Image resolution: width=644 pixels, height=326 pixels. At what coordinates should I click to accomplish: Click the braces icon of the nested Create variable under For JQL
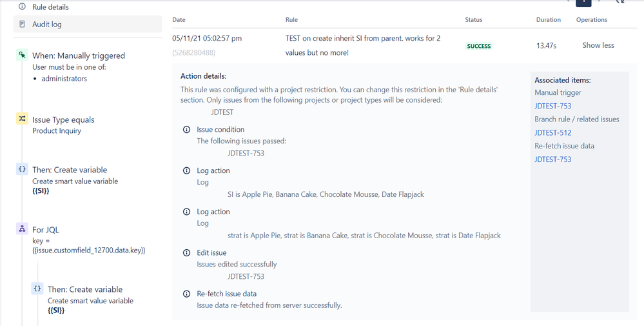37,289
